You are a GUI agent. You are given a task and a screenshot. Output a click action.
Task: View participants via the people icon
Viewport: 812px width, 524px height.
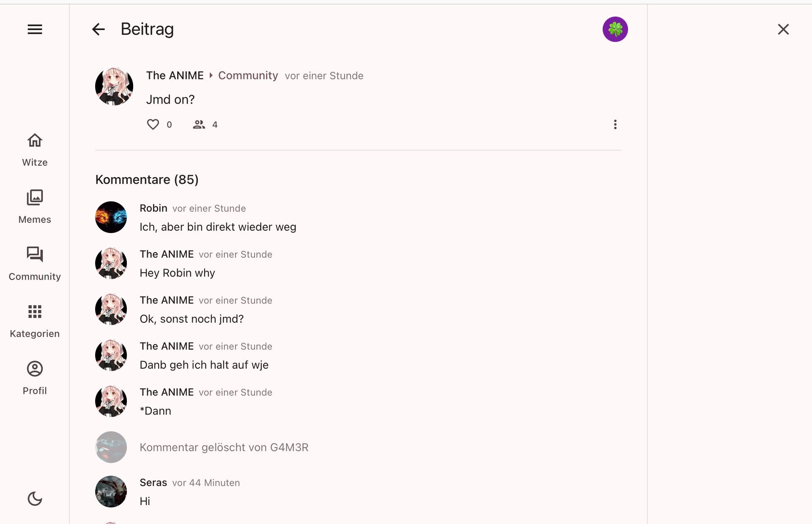(199, 124)
